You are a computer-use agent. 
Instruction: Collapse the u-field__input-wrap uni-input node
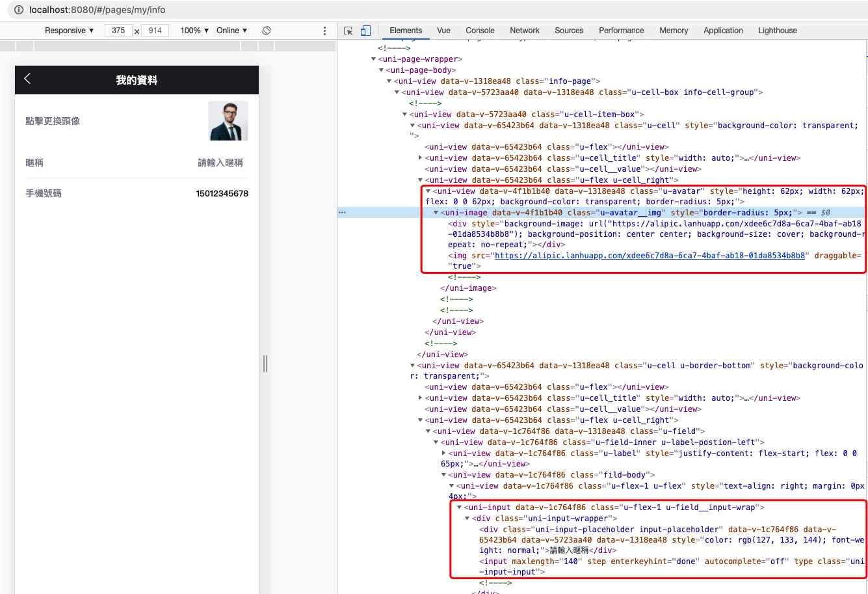[x=459, y=507]
